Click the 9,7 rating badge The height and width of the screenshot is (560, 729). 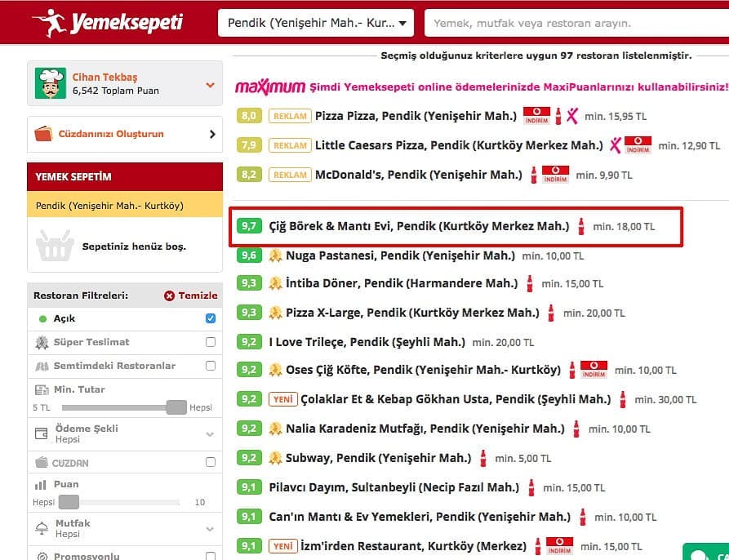[249, 226]
